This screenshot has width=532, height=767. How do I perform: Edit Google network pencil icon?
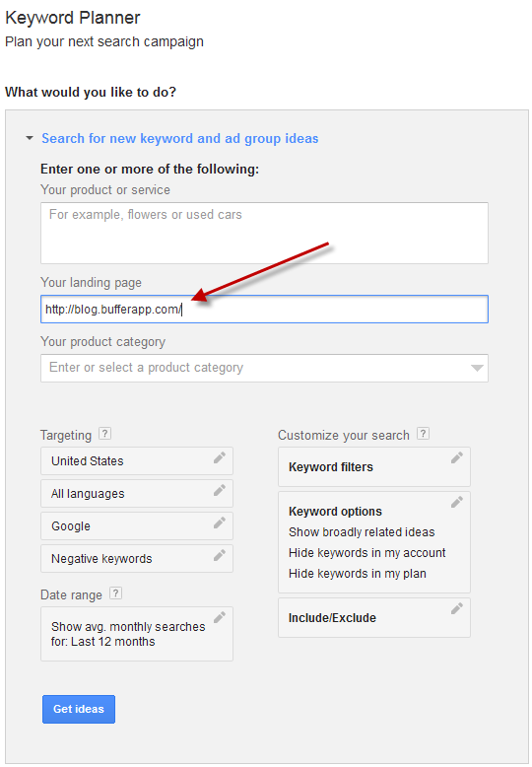[x=220, y=523]
